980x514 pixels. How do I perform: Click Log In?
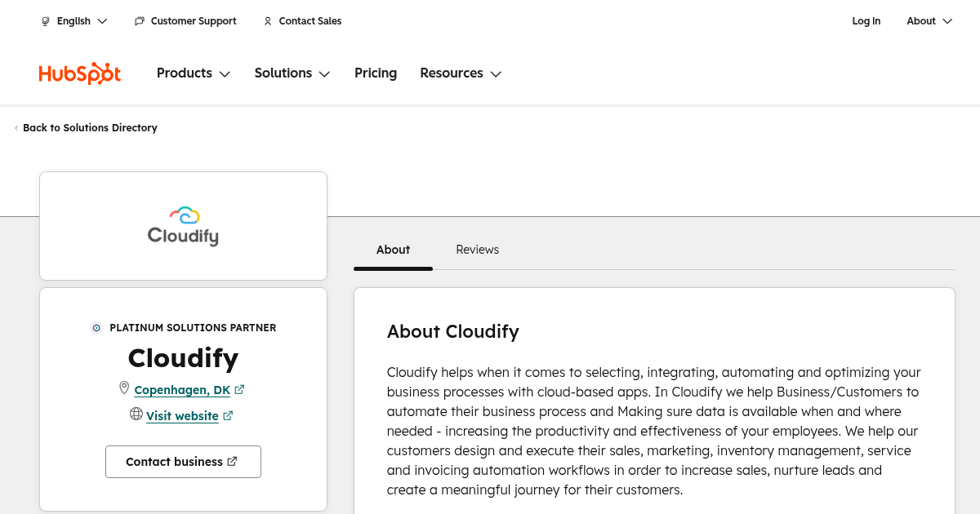coord(866,21)
